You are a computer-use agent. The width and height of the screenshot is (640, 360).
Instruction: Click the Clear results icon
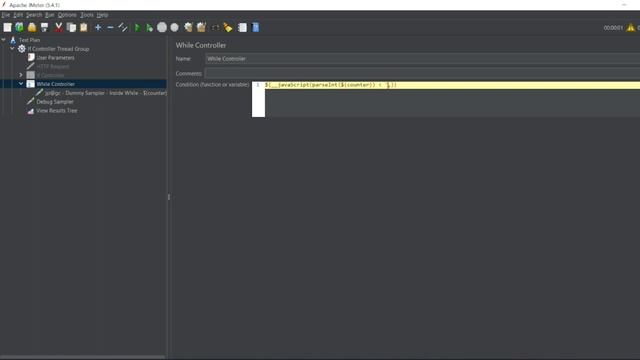pyautogui.click(x=188, y=27)
